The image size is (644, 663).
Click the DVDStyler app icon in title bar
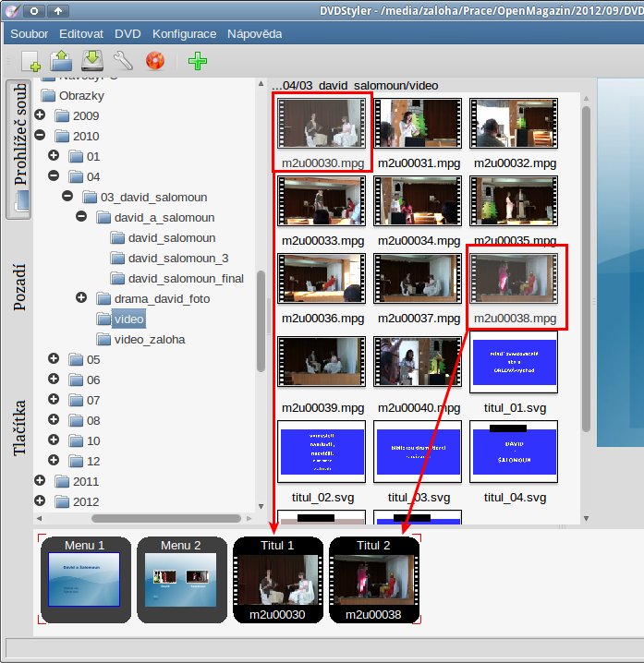(12, 11)
